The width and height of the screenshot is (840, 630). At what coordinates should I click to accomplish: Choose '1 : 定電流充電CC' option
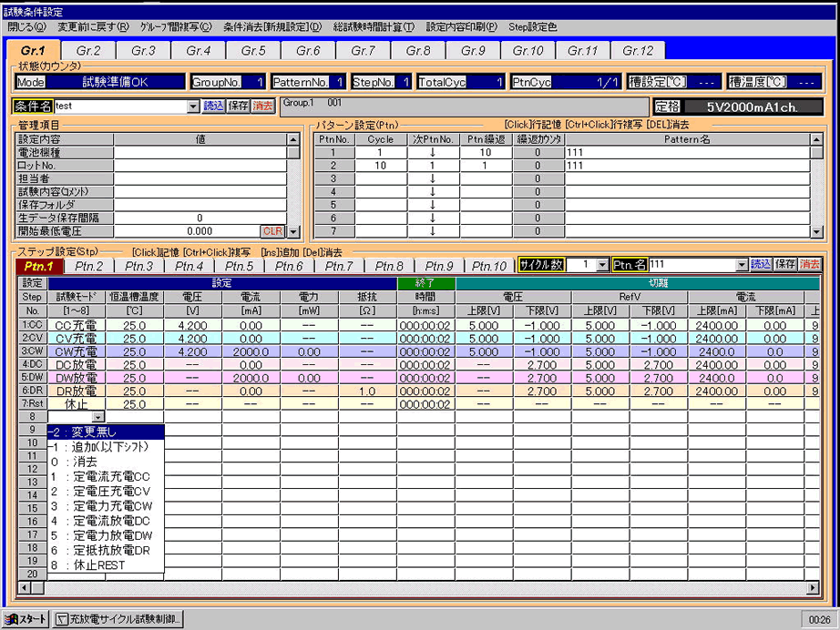[106, 476]
